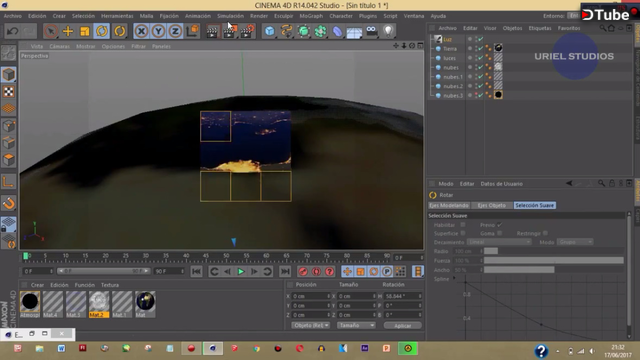Toggle the Restringir checkbox
The height and width of the screenshot is (360, 640).
tap(545, 233)
